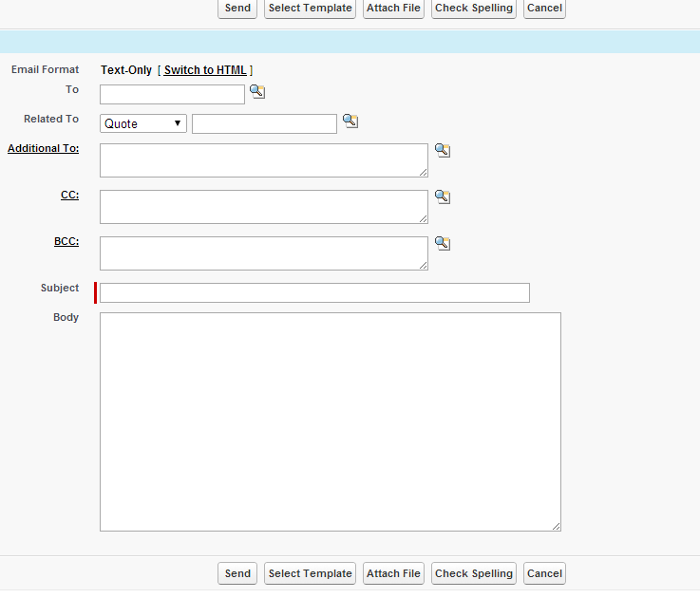
Task: Click the top Select Template button
Action: (311, 8)
